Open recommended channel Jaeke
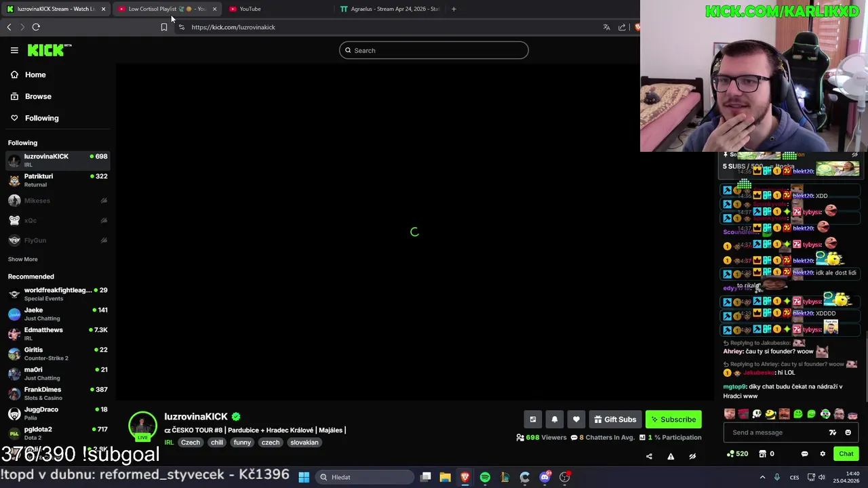The width and height of the screenshot is (868, 488). click(58, 314)
